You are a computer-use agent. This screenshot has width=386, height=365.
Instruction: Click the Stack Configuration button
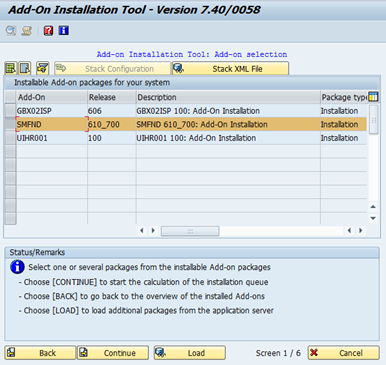pyautogui.click(x=112, y=69)
